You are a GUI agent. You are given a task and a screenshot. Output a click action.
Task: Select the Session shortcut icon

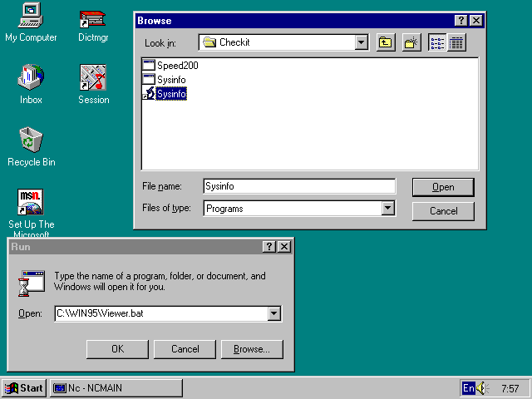[x=93, y=78]
